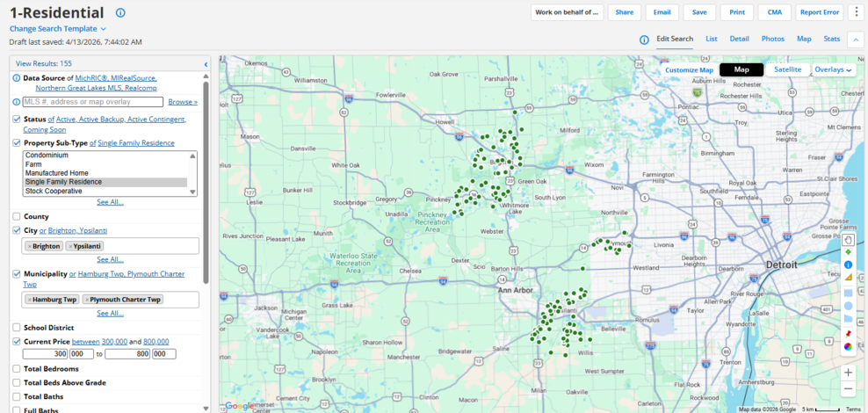
Task: Switch map to Satellite view
Action: click(x=787, y=69)
